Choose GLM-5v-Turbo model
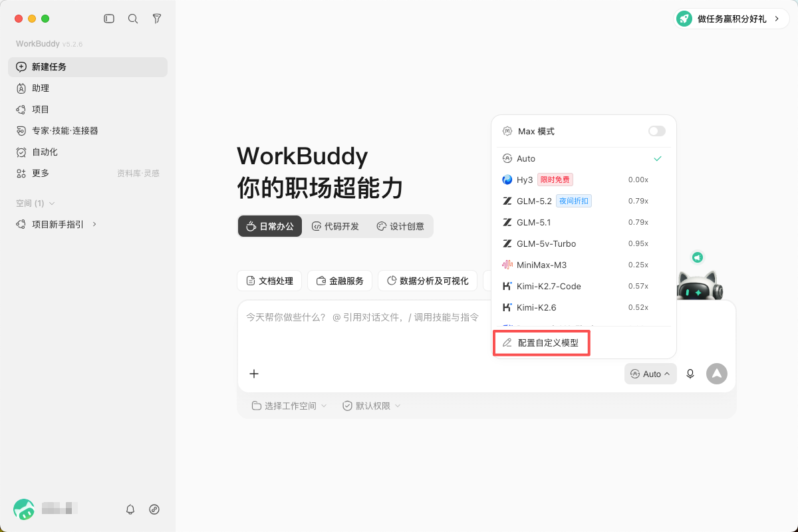The image size is (798, 532). tap(583, 243)
